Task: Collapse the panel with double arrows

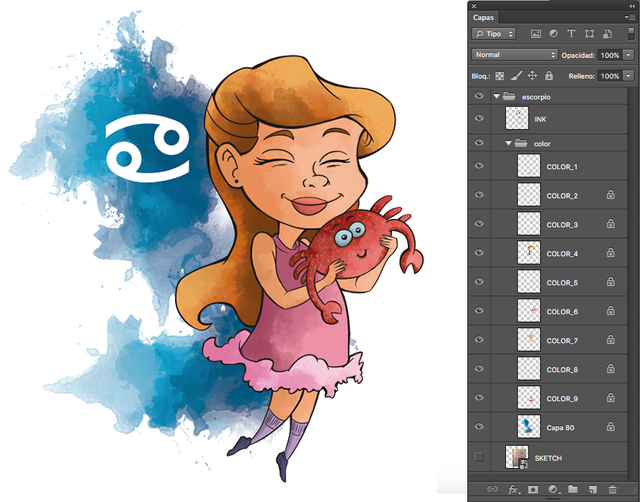Action: coord(632,6)
